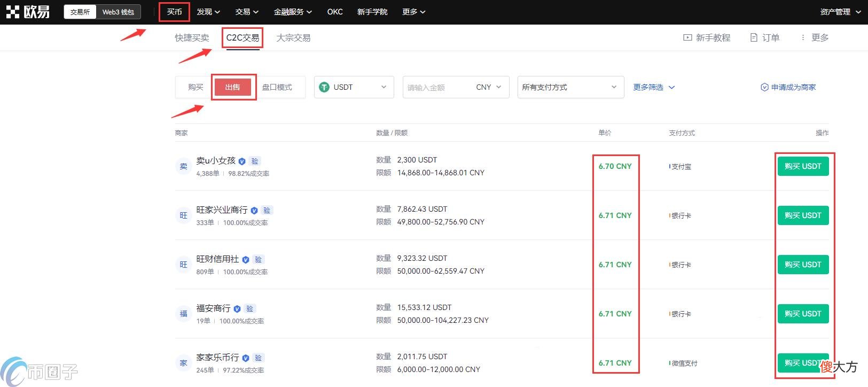Click the shield icon beside 申请成为商家
The height and width of the screenshot is (387, 868).
[764, 87]
